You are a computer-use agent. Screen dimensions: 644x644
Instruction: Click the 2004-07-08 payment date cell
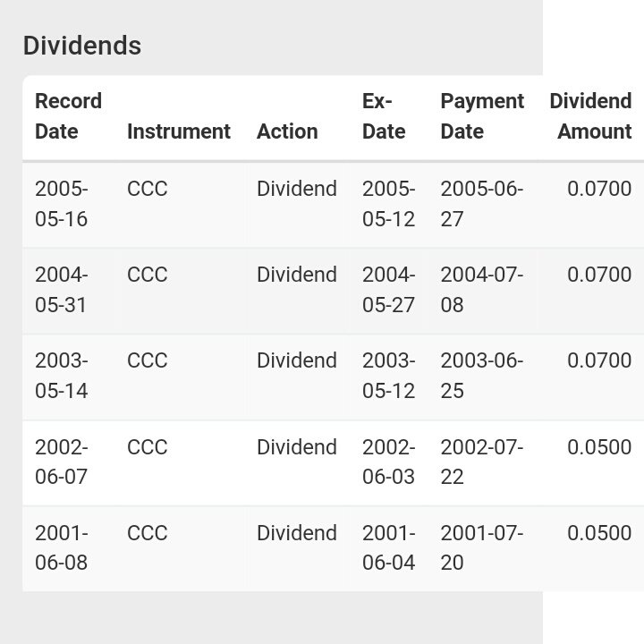tap(482, 290)
